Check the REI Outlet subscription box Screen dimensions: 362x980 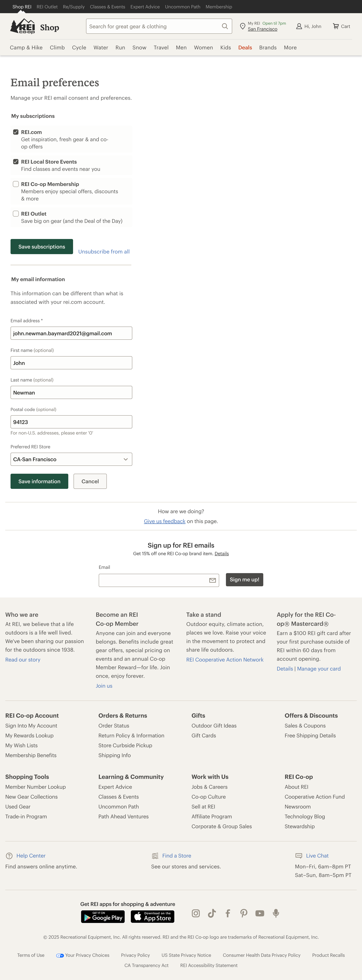point(16,214)
